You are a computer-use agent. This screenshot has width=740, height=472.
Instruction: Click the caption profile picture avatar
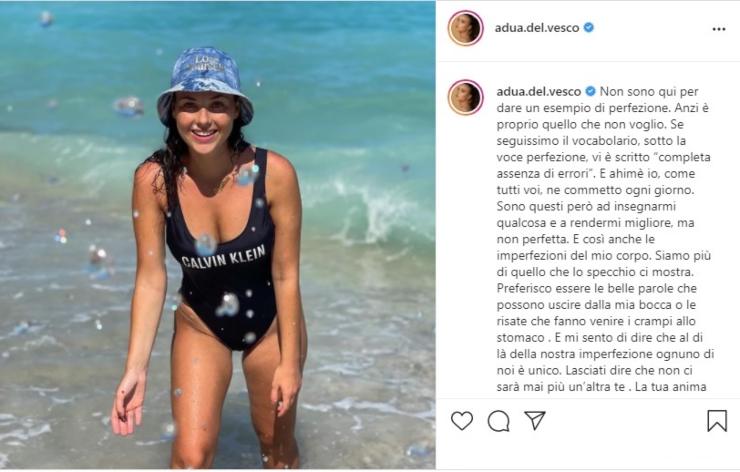point(465,97)
